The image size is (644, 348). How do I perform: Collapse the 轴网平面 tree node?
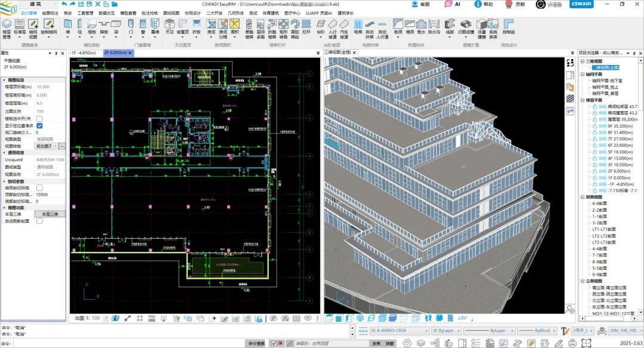coord(582,75)
